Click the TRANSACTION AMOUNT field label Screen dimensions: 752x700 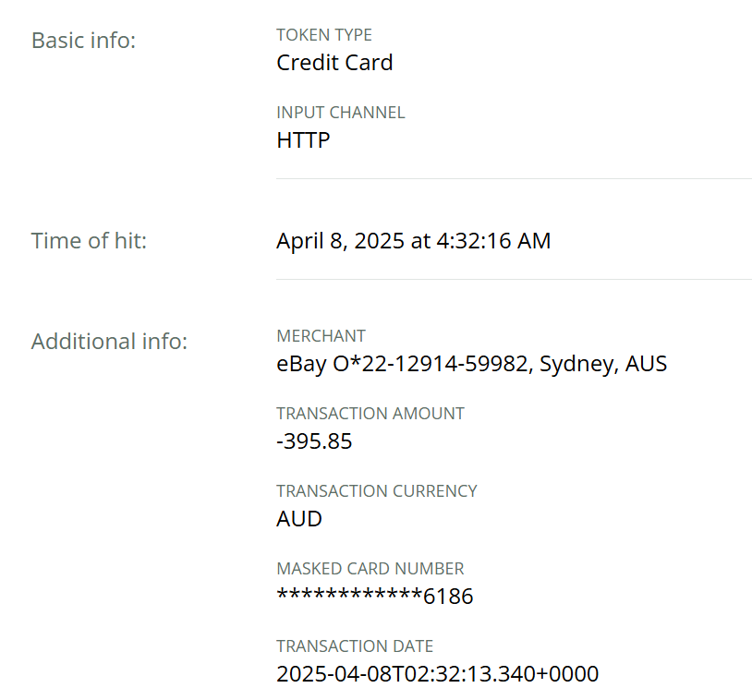point(370,414)
